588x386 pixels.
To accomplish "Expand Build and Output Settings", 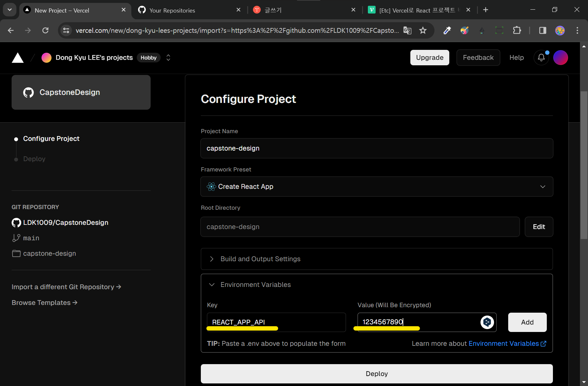I will (x=377, y=259).
